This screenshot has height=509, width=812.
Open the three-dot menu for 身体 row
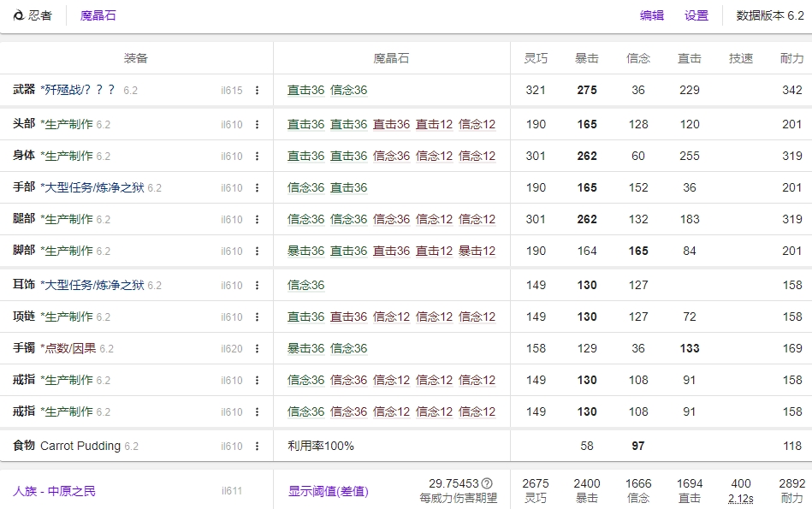[x=257, y=157]
